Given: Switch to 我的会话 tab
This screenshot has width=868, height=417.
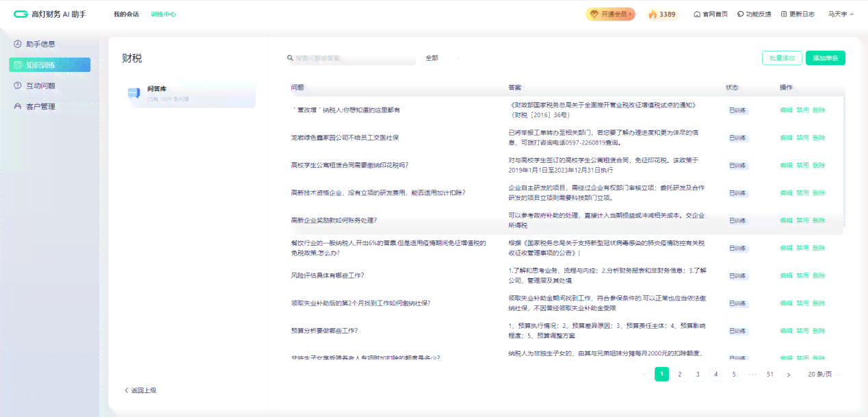Looking at the screenshot, I should (x=126, y=14).
